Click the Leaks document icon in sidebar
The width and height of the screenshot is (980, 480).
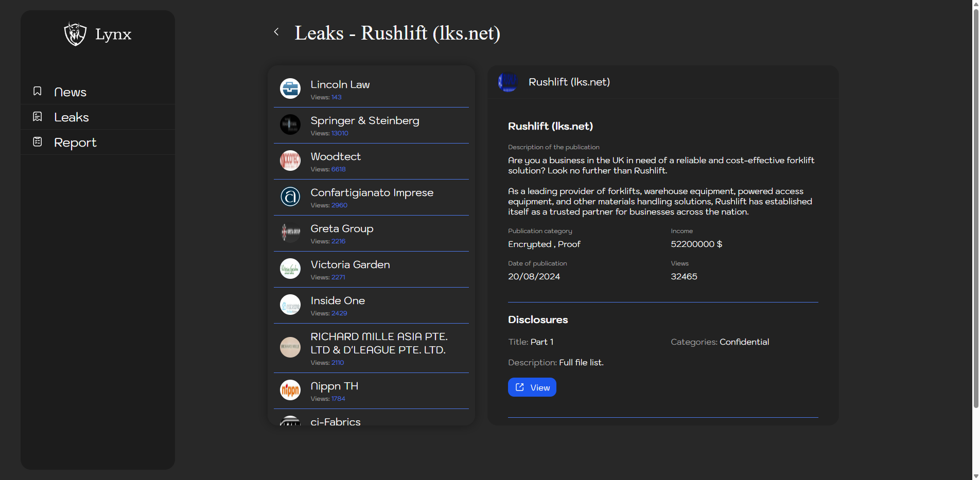point(38,117)
